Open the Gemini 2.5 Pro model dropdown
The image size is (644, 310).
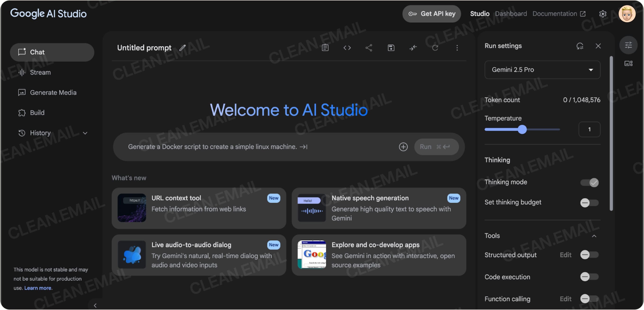[542, 70]
